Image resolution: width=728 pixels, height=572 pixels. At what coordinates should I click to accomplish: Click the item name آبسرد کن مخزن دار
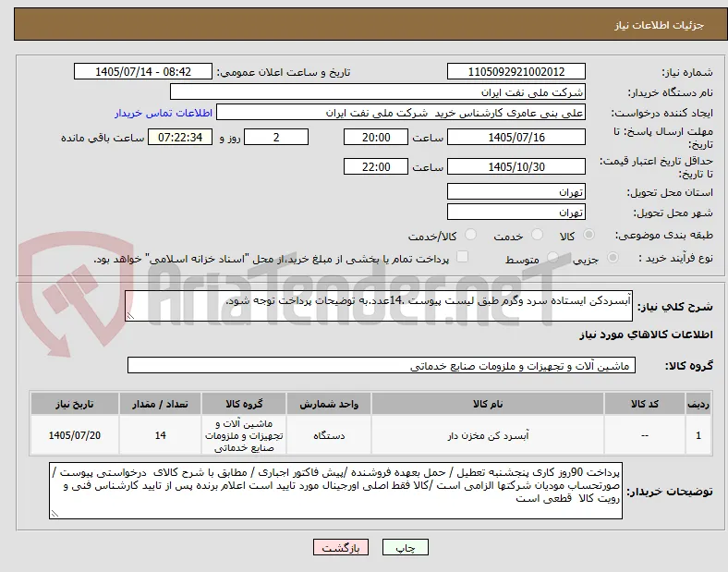tap(488, 435)
